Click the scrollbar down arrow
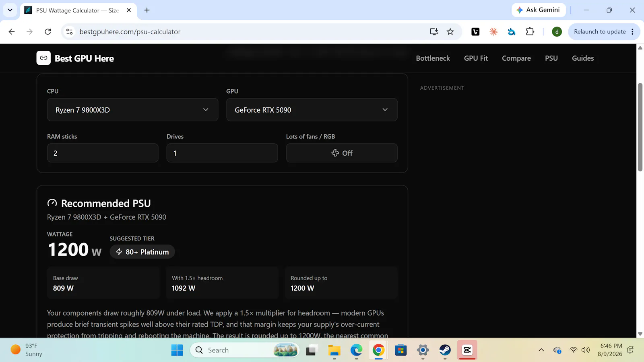The width and height of the screenshot is (644, 362). coord(640,334)
